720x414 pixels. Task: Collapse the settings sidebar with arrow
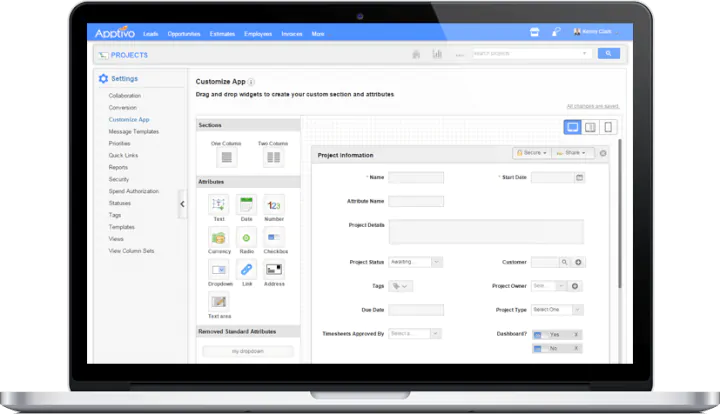pyautogui.click(x=182, y=204)
